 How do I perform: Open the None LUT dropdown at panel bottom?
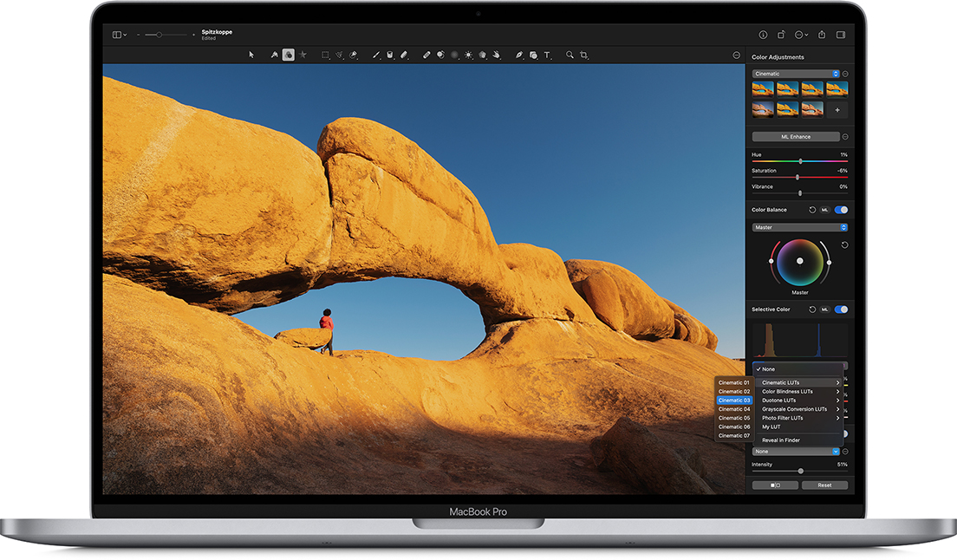point(797,451)
